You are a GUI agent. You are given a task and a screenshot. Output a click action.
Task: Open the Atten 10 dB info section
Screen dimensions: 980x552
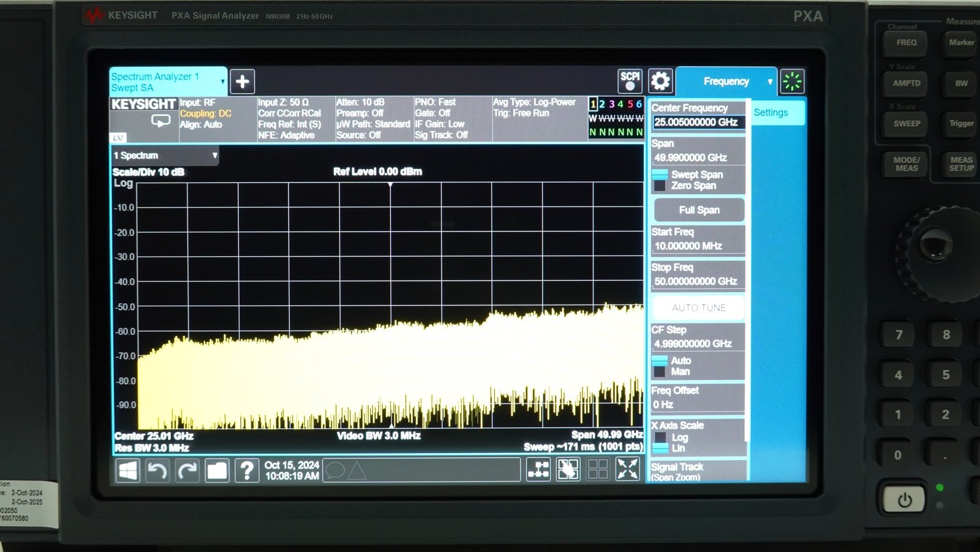(x=374, y=119)
